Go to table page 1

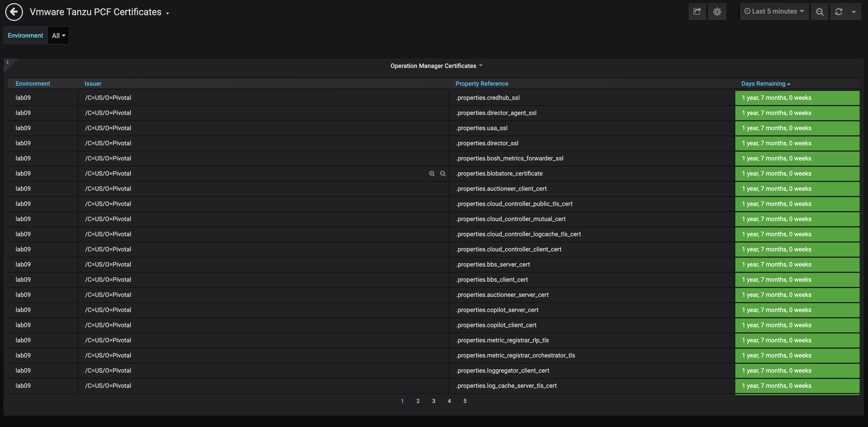pyautogui.click(x=402, y=401)
